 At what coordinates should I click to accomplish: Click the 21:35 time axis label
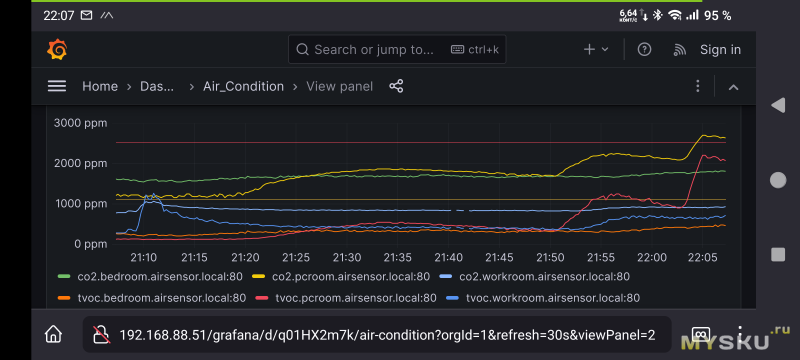point(398,258)
